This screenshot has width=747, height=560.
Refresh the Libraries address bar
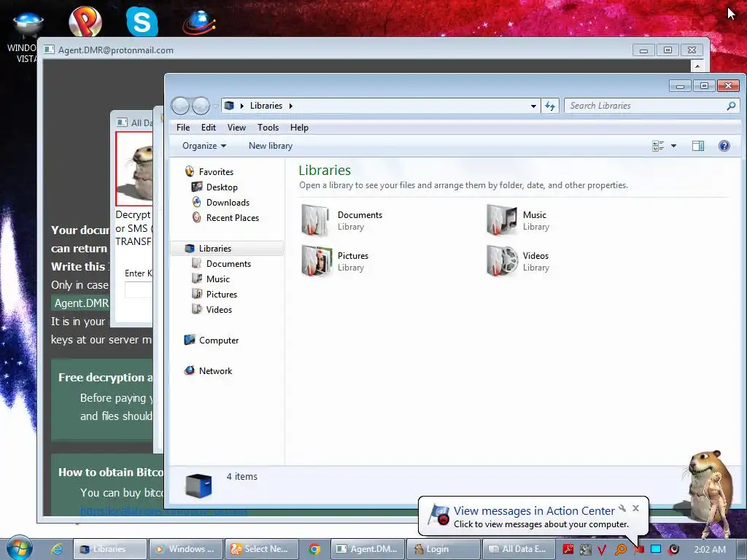tap(550, 106)
